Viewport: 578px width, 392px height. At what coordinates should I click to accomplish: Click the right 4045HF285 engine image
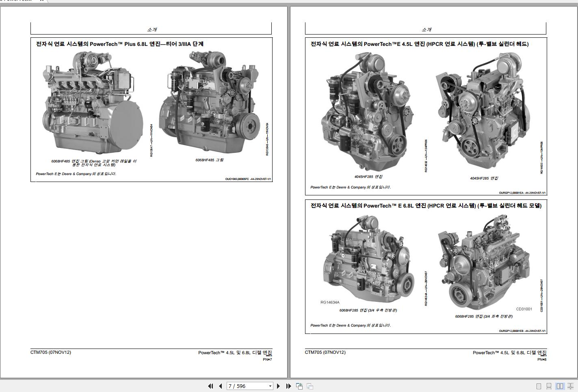[x=483, y=112]
